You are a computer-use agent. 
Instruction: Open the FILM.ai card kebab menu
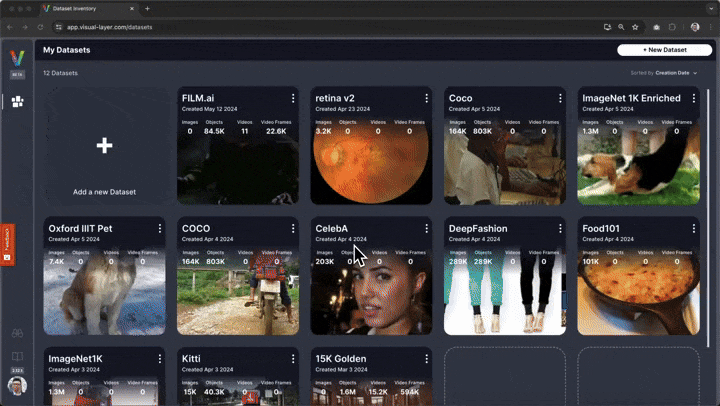pyautogui.click(x=293, y=98)
